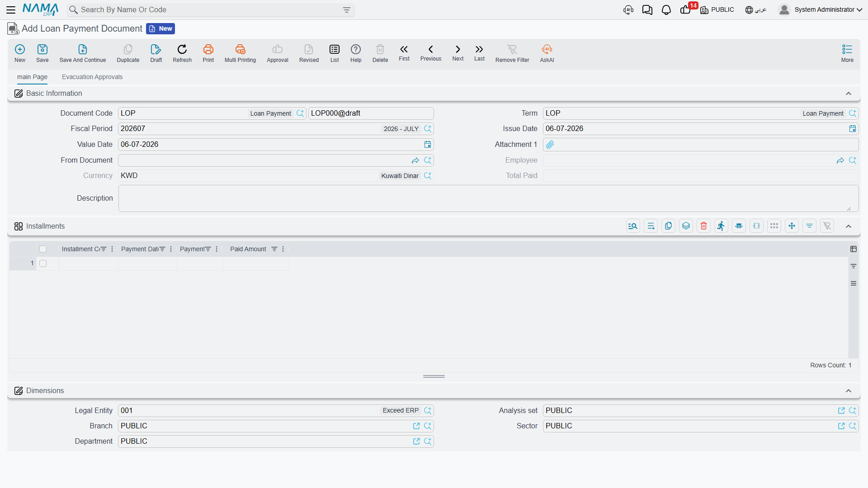Click Save And Continue
868x488 pixels.
point(83,53)
